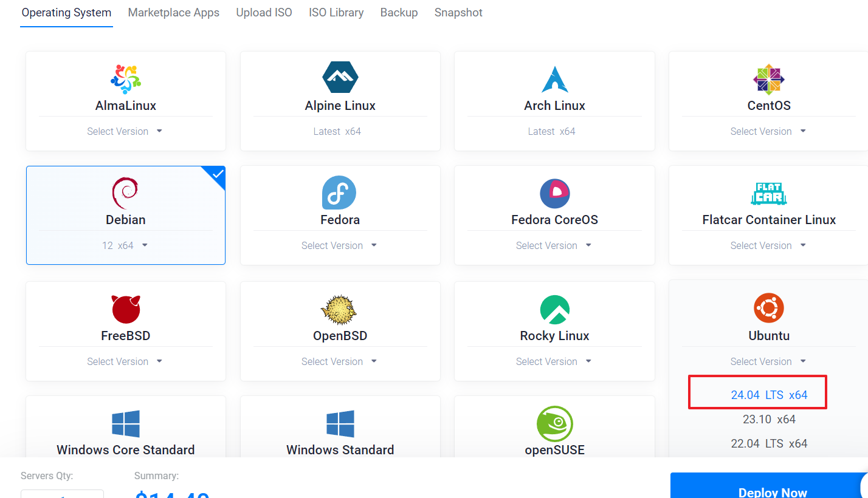Click the CentOS name label

[769, 106]
